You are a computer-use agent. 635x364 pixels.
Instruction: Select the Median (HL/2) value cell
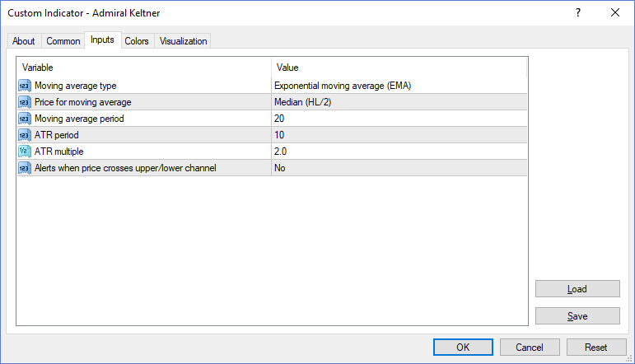coord(399,102)
